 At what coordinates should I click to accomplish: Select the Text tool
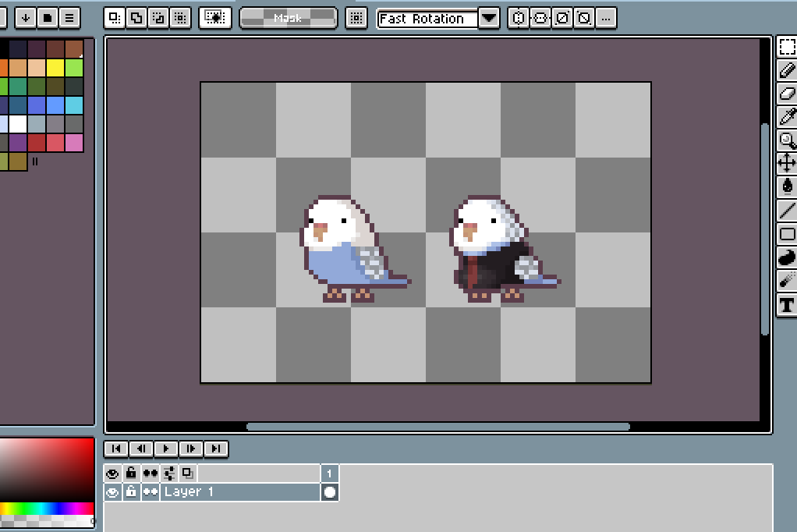click(787, 304)
